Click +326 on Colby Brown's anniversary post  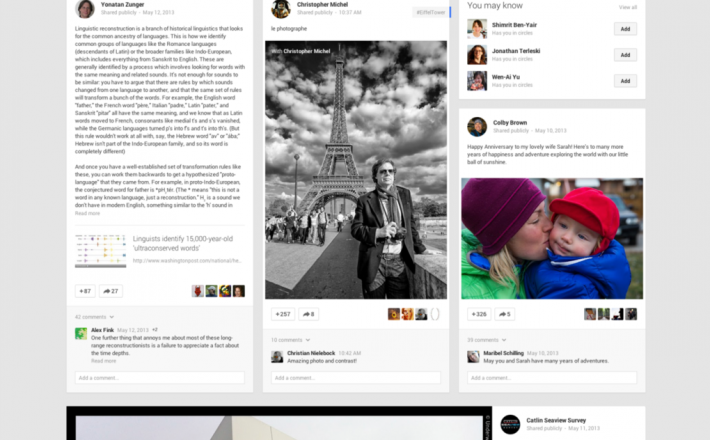coord(479,314)
